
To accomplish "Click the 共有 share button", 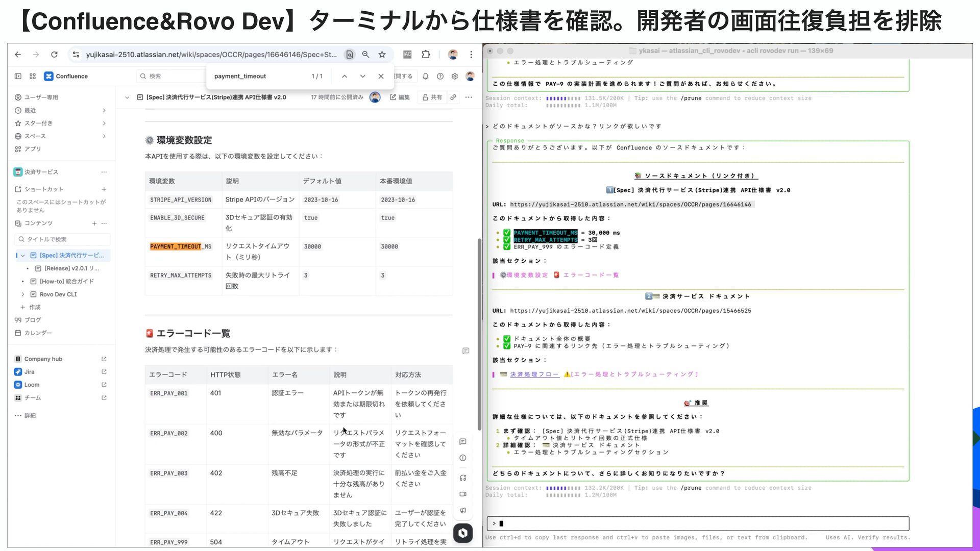I will pyautogui.click(x=432, y=97).
